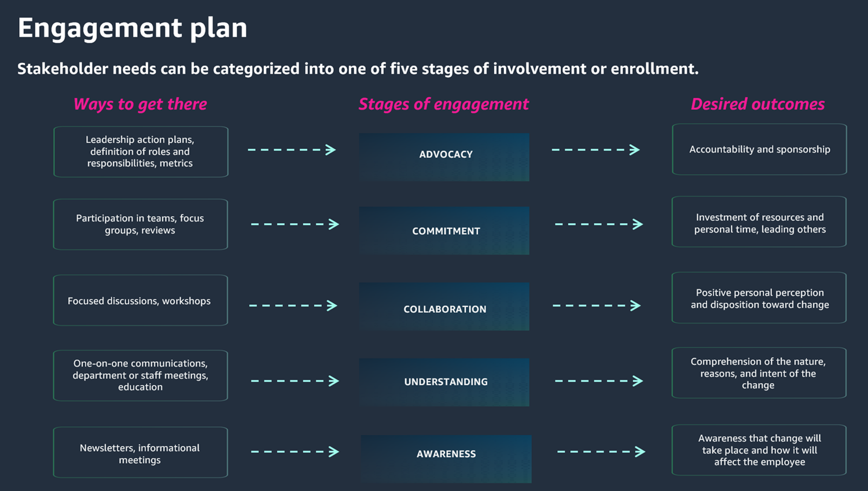Click the arrow pointing to Accountability and sponsorship

(595, 150)
